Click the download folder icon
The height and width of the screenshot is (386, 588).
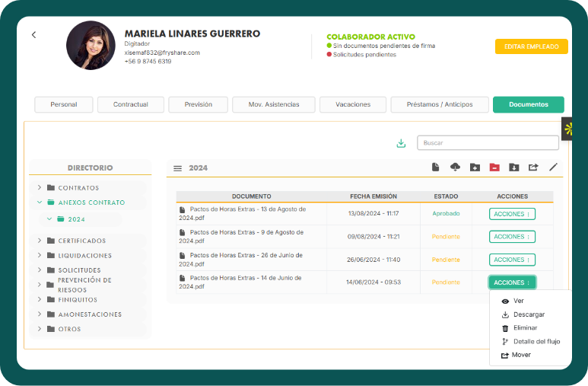513,167
